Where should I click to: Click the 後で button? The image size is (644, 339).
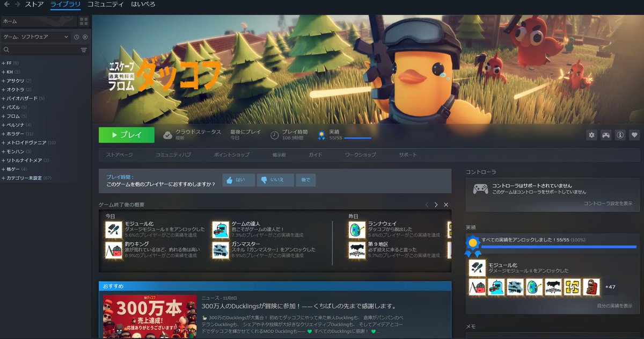click(x=306, y=180)
